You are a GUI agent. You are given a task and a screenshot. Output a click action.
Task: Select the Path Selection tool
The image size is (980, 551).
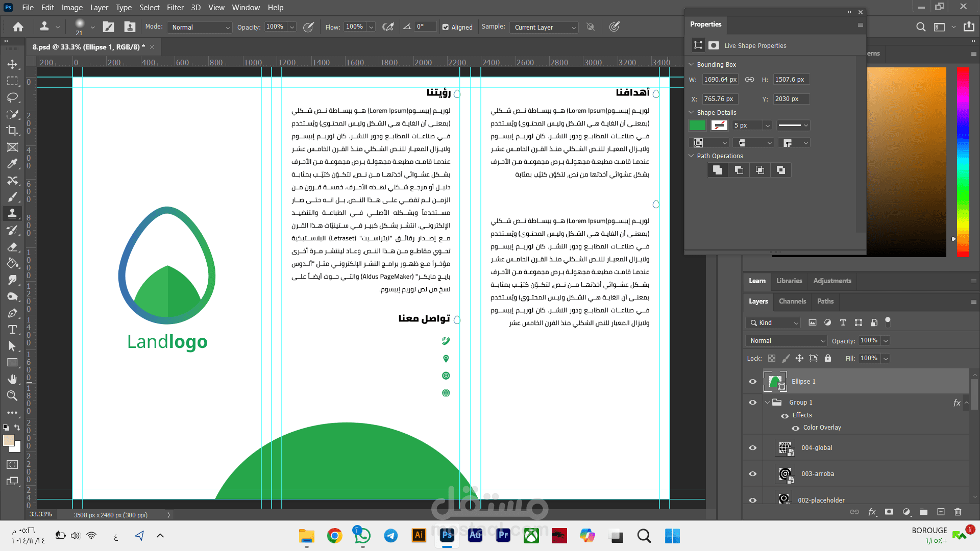tap(13, 346)
